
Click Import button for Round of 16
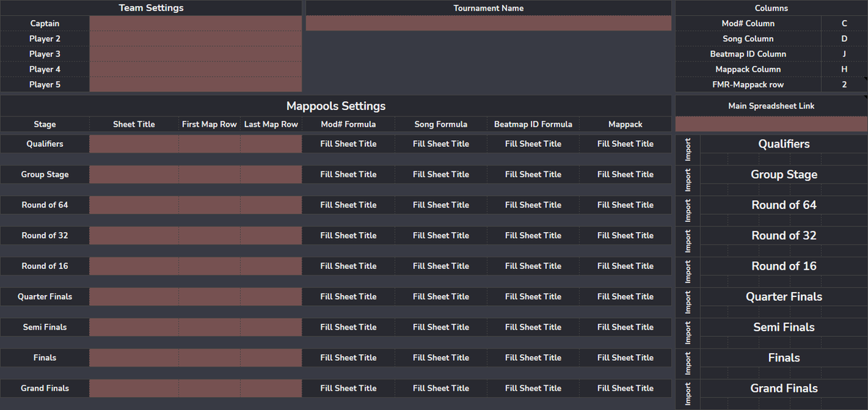click(x=688, y=271)
